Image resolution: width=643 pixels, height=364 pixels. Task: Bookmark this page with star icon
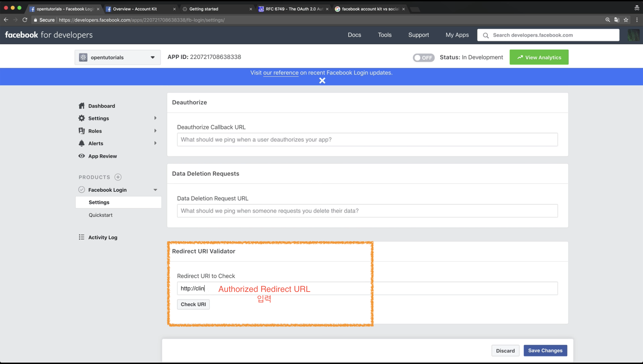click(626, 20)
